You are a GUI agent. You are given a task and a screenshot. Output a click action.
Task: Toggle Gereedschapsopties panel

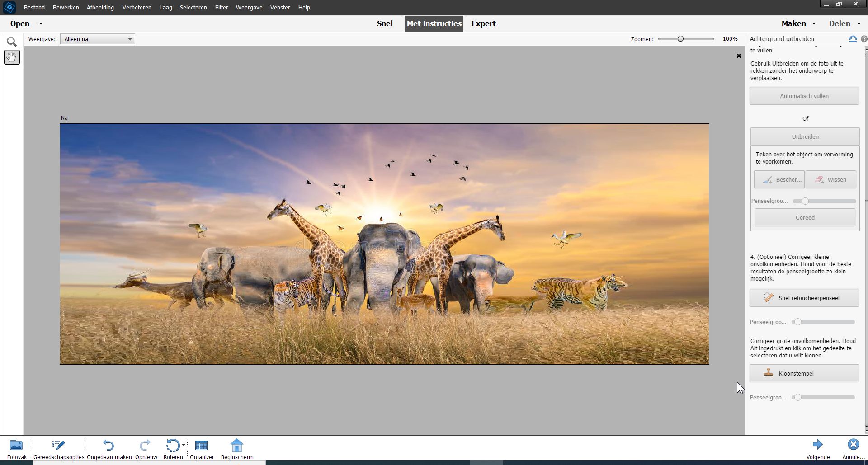coord(59,449)
